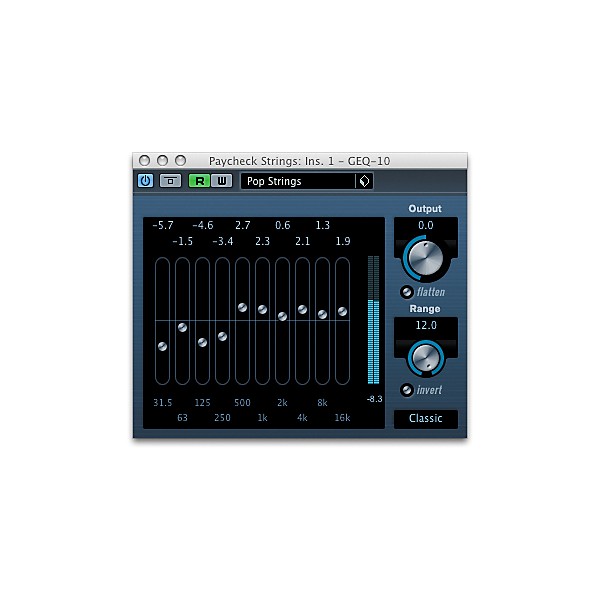Image resolution: width=600 pixels, height=600 pixels.
Task: Click the -8.3 meter level readout
Action: [x=375, y=399]
